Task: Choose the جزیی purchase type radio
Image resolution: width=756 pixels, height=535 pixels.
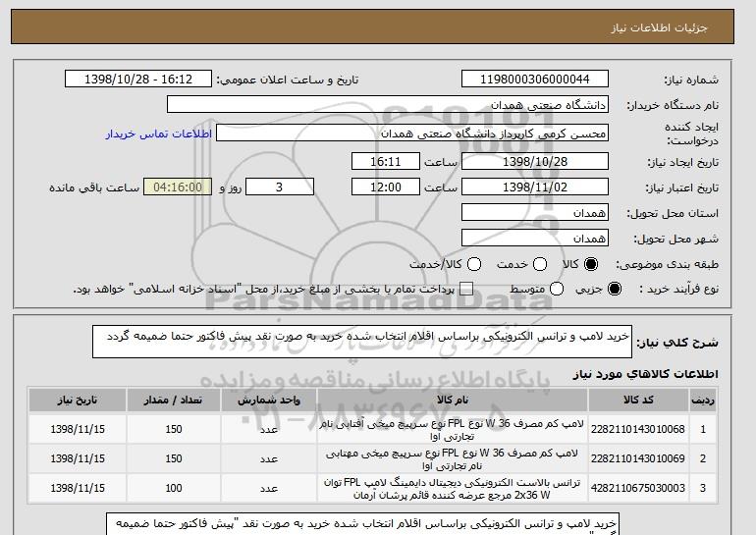Action: pyautogui.click(x=615, y=289)
